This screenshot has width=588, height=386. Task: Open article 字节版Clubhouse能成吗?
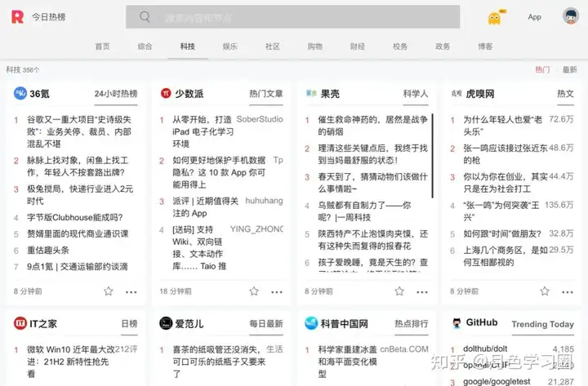74,217
